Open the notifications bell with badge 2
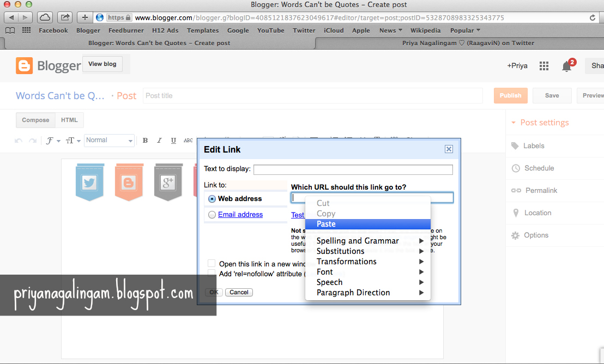 566,66
